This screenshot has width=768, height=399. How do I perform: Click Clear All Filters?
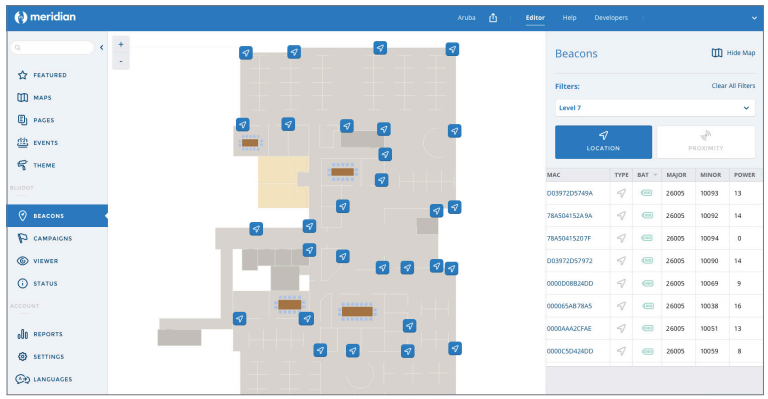[x=733, y=86]
